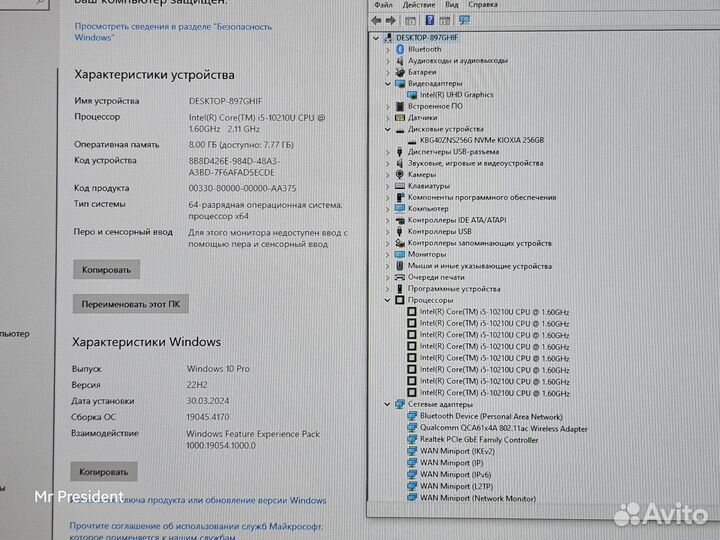Select KBG40ZNS256G NVMe KIOXIA 256GB disk
Viewport: 720px width, 540px height.
coord(482,140)
